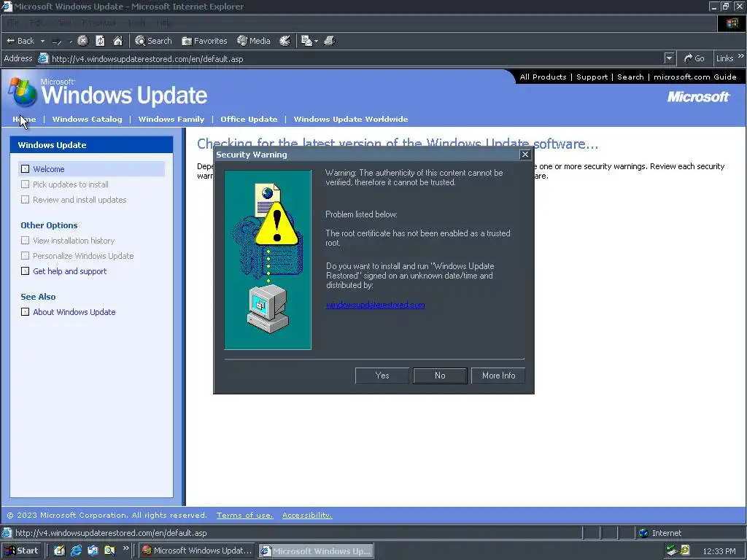Open the Address bar dropdown arrow
This screenshot has width=747, height=560.
pyautogui.click(x=670, y=58)
